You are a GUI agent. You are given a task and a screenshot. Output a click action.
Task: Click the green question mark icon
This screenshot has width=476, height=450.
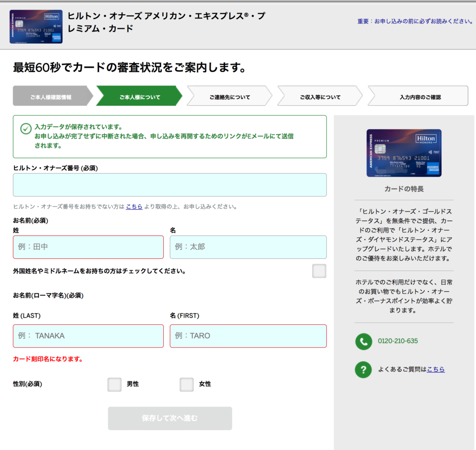[364, 370]
